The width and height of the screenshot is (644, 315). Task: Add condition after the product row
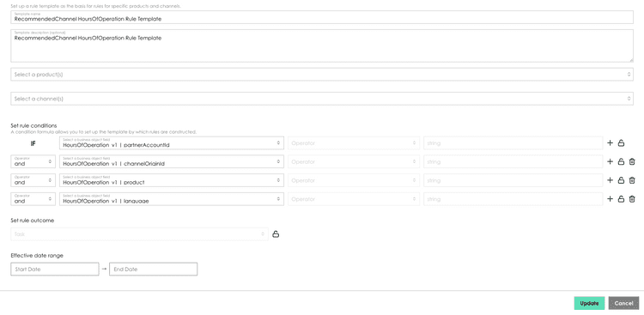[610, 180]
